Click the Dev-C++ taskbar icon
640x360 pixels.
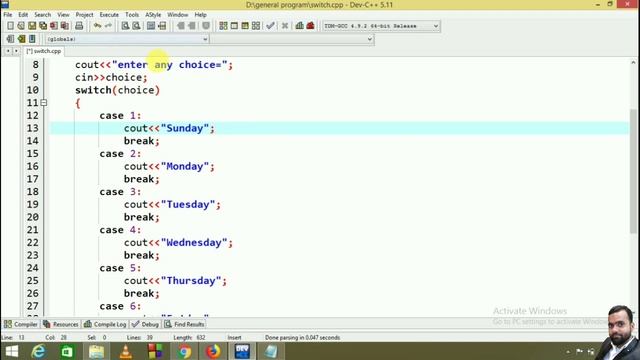point(242,351)
